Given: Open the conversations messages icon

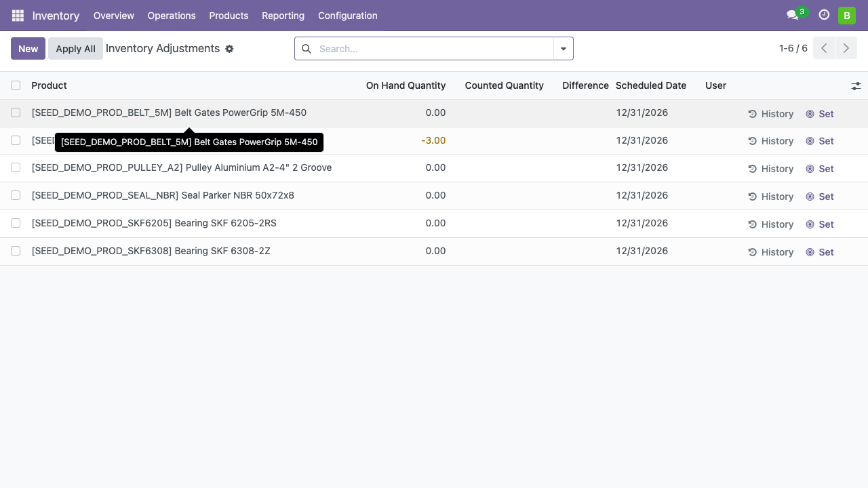Looking at the screenshot, I should 792,15.
